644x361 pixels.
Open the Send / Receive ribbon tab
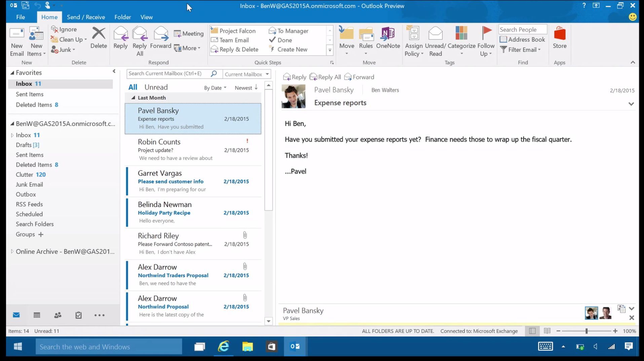point(86,17)
